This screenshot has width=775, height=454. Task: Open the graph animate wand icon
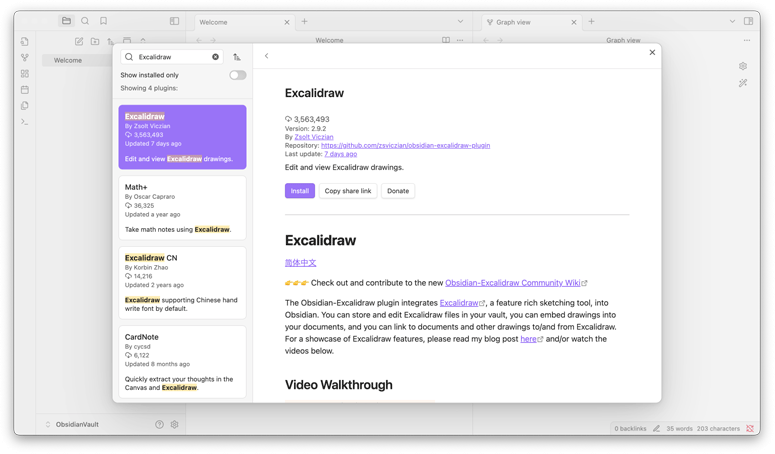743,83
